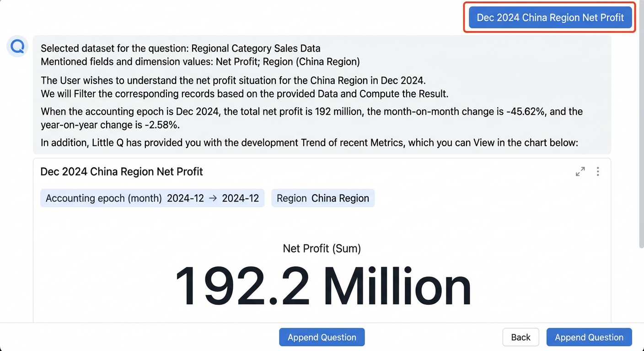Select the China Region value in the Region filter
644x351 pixels.
(340, 198)
